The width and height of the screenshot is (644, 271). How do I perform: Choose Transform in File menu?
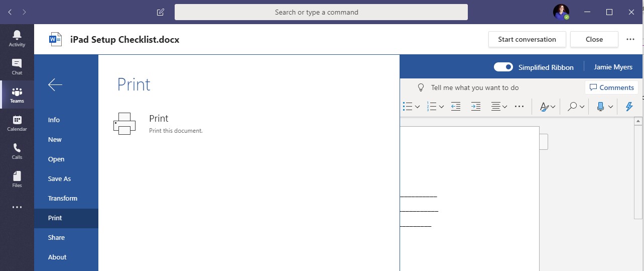point(66,198)
